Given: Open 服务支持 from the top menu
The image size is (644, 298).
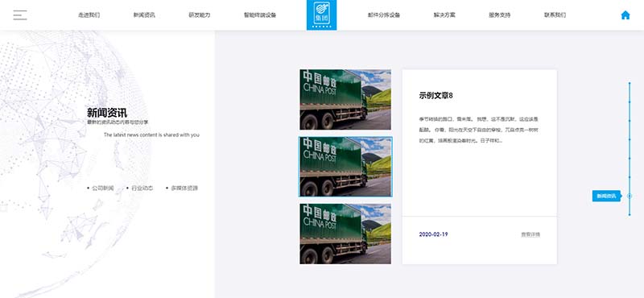Looking at the screenshot, I should pos(499,15).
